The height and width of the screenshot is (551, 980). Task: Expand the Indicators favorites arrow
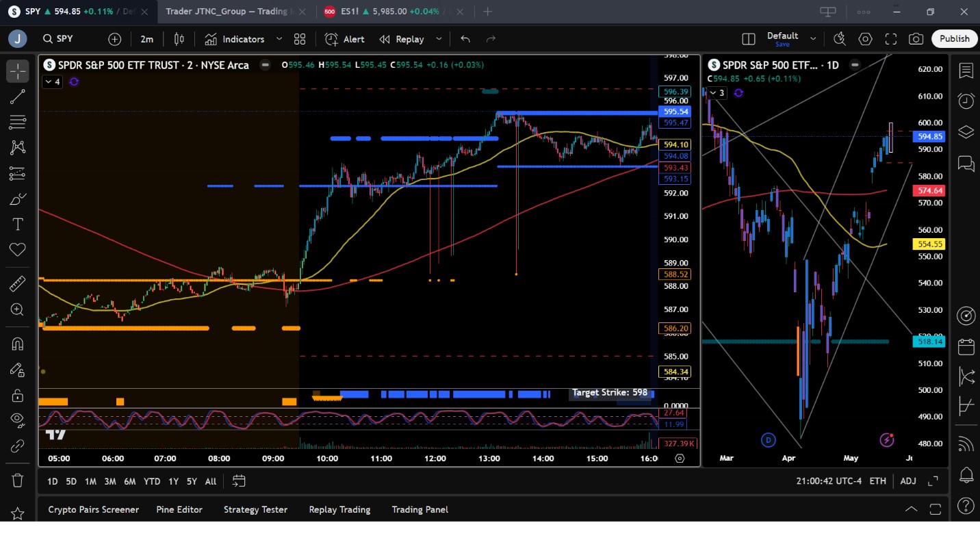[279, 39]
